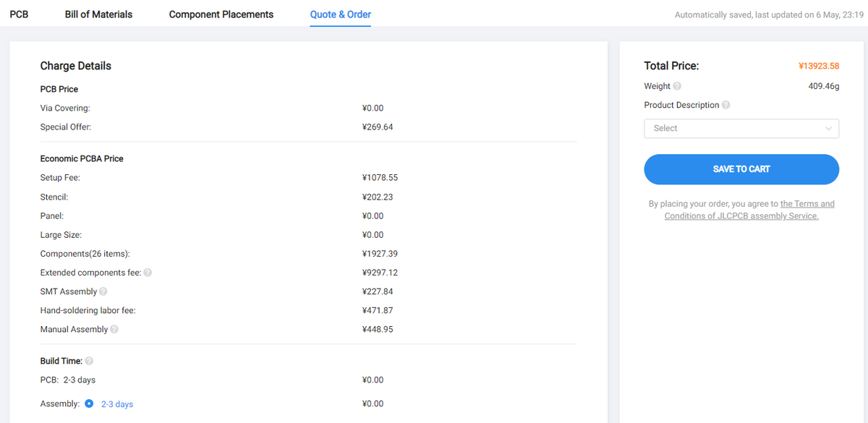
Task: Click Setup Fee amount ¥1078.55
Action: (x=380, y=177)
